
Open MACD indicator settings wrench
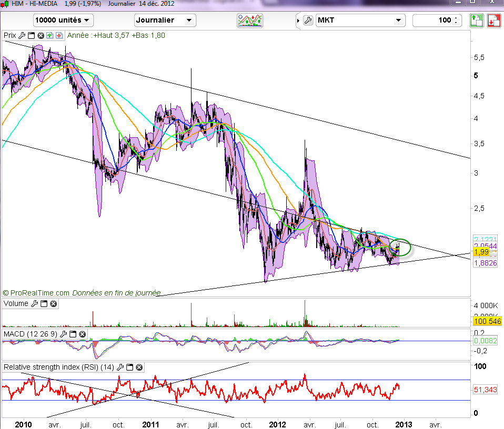pyautogui.click(x=64, y=334)
